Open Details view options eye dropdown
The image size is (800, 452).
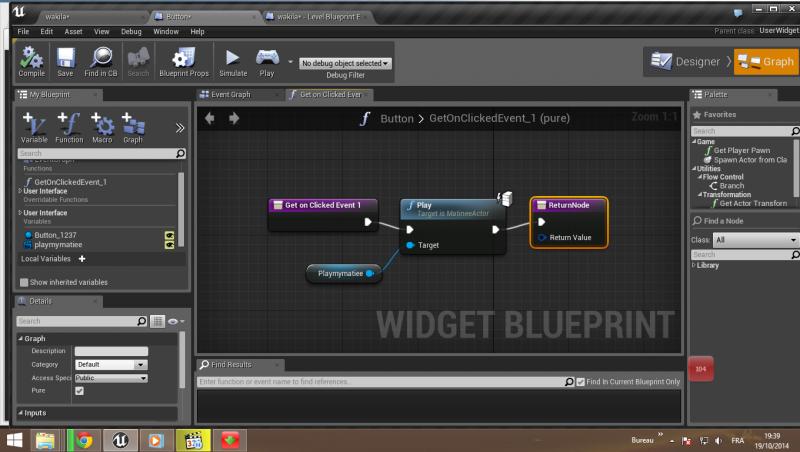(176, 321)
